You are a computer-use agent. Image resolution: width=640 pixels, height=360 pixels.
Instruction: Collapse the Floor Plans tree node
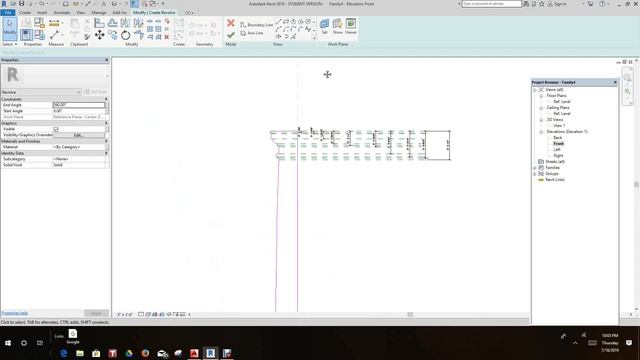tap(541, 96)
